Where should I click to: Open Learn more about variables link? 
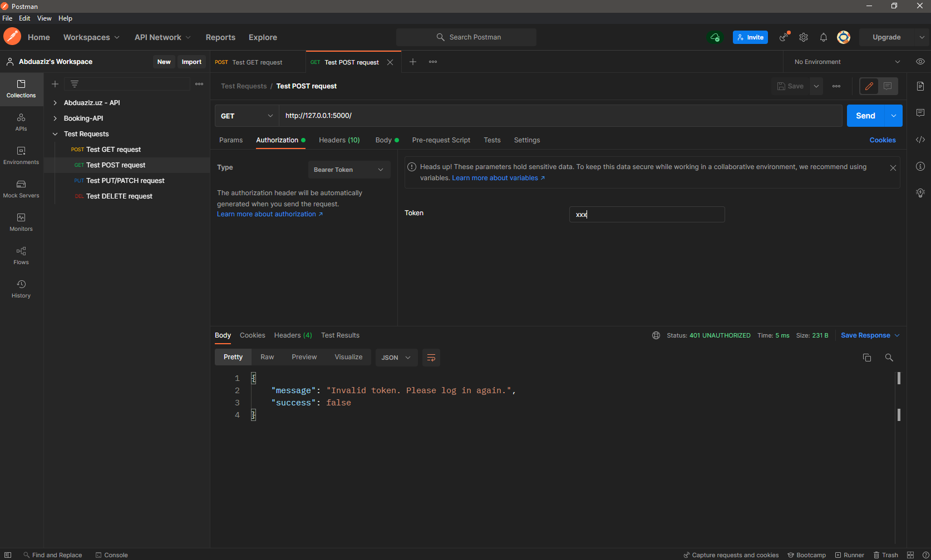point(498,178)
